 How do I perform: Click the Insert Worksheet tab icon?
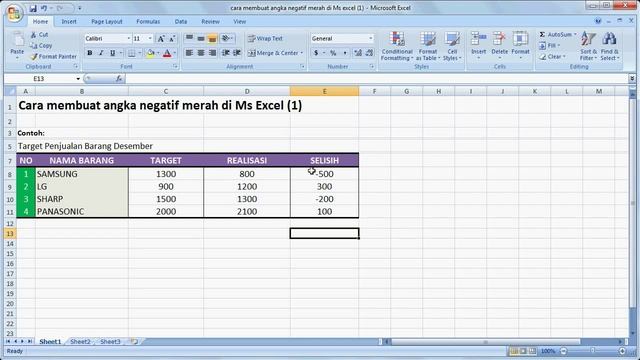(134, 342)
